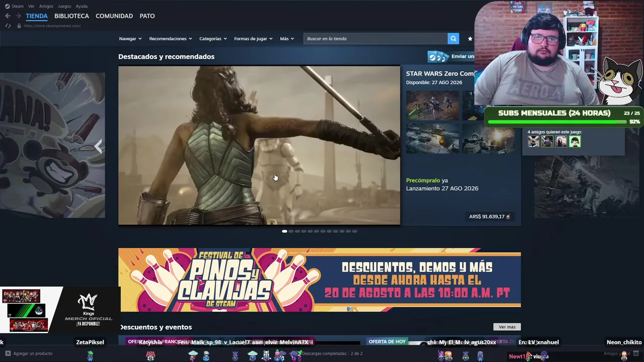644x362 pixels.
Task: Switch to the COMUNIDAD tab
Action: (114, 16)
